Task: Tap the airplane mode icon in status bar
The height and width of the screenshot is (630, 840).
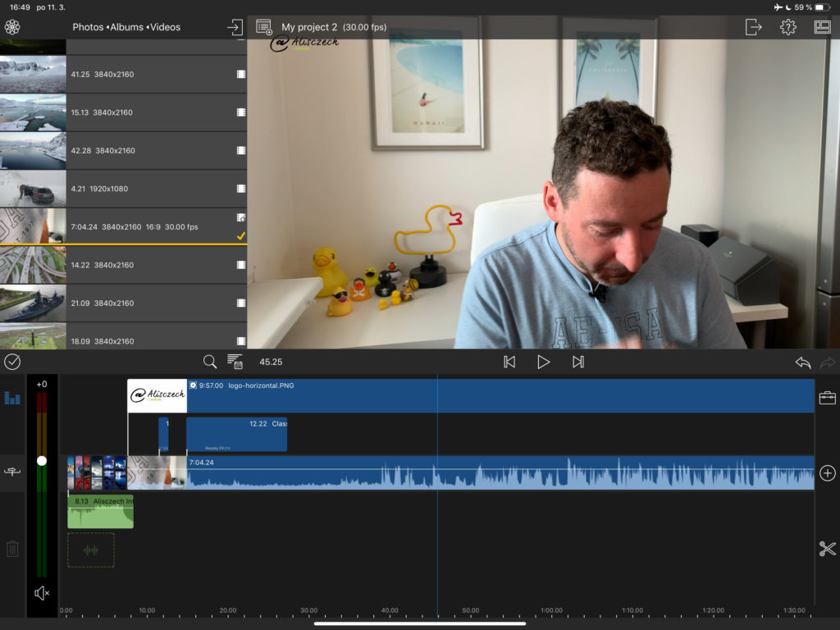Action: pos(778,7)
